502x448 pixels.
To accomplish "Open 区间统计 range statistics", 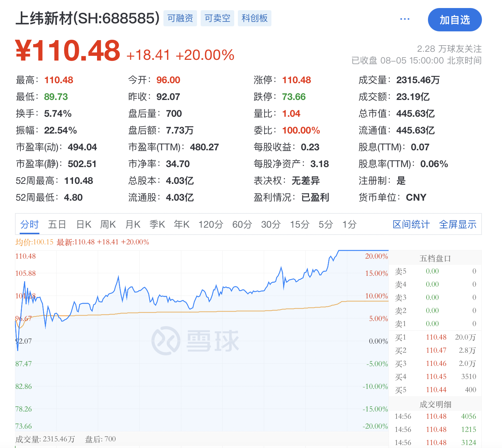I will click(x=411, y=224).
